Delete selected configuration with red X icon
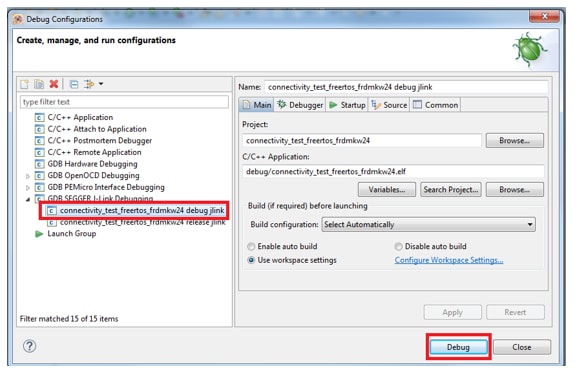 pos(54,84)
